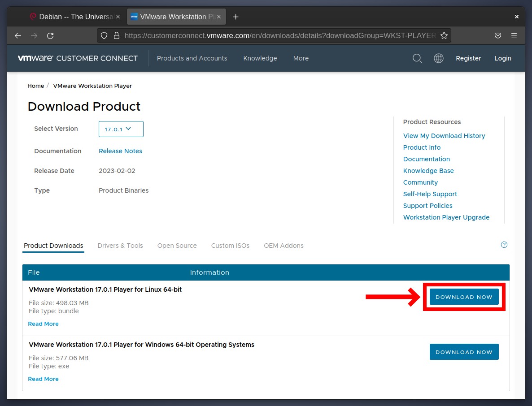This screenshot has width=532, height=406.
Task: Read More under Linux 64-bit Player
Action: pos(43,324)
